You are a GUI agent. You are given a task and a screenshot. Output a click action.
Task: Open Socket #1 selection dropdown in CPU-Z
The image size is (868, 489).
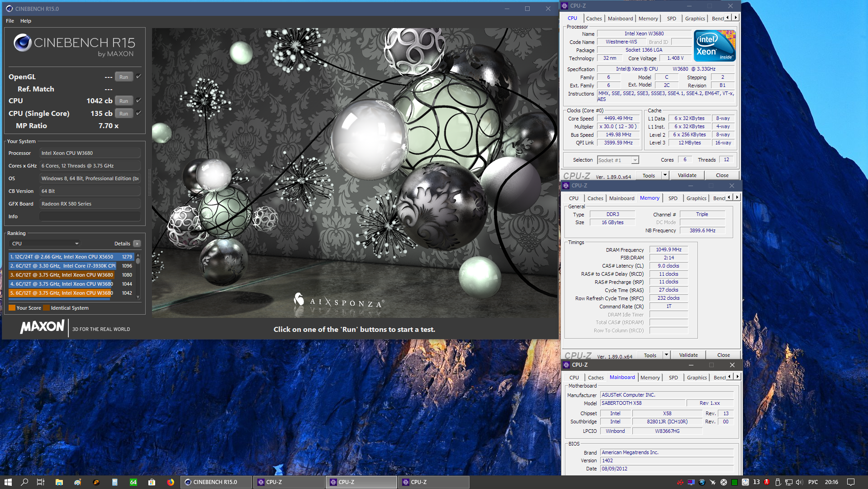[618, 160]
